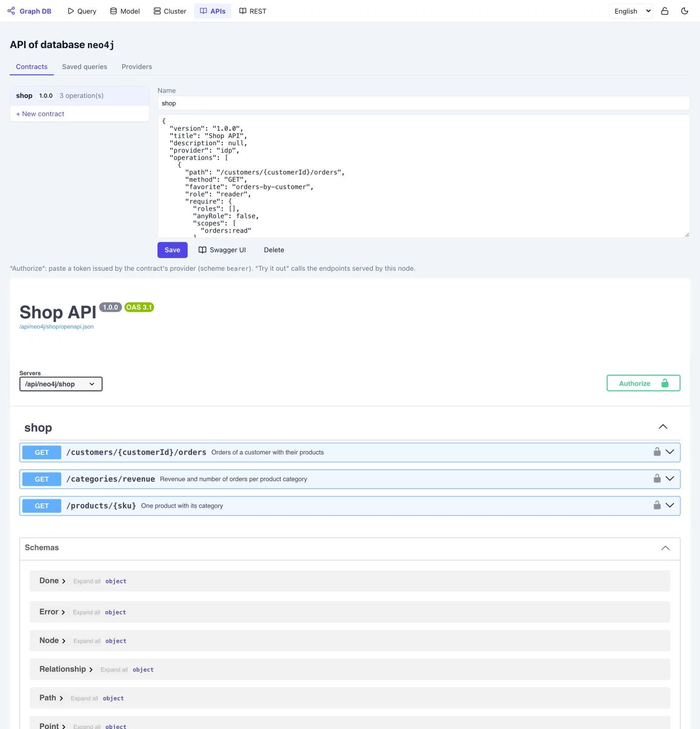700x729 pixels.
Task: Collapse the Schemas section
Action: click(665, 548)
